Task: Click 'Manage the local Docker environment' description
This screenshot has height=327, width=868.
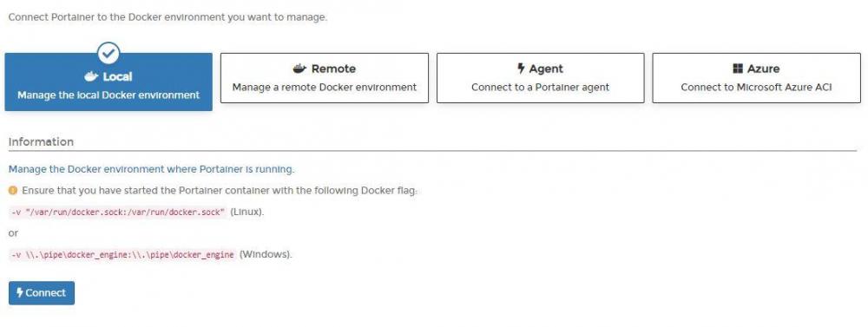Action: point(108,95)
